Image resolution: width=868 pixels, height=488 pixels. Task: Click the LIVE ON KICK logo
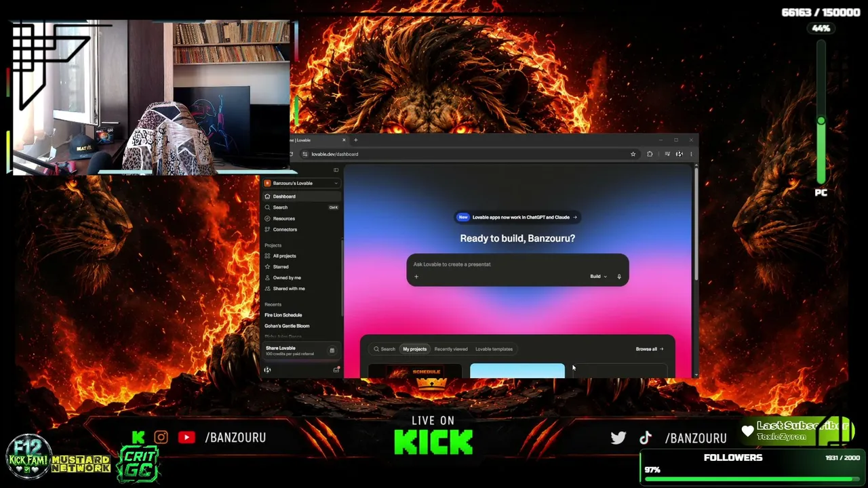click(x=433, y=435)
